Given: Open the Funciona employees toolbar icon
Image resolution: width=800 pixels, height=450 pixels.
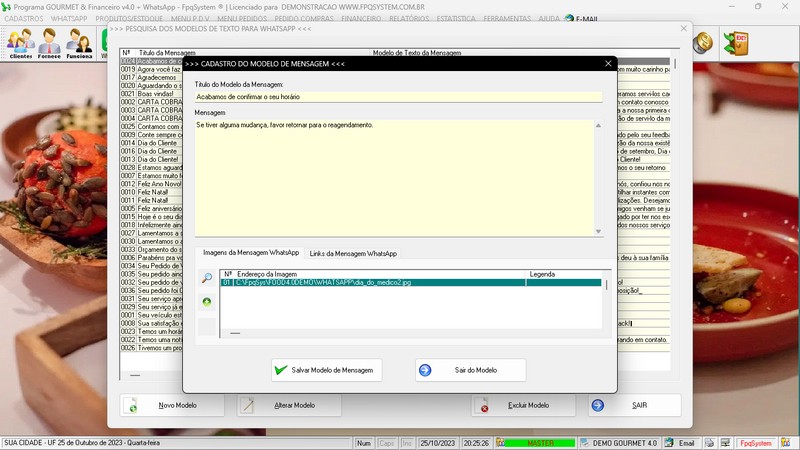Looking at the screenshot, I should pos(79,43).
